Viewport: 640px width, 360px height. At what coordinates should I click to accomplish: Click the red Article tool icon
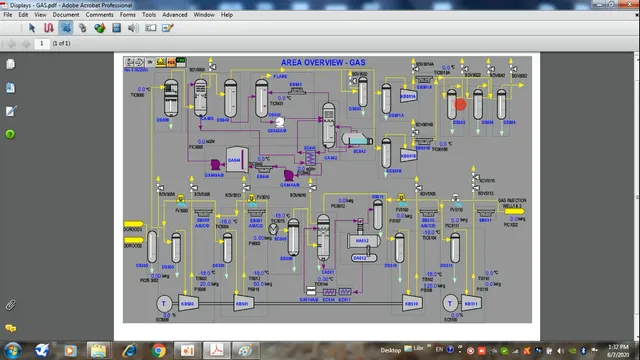[49, 28]
